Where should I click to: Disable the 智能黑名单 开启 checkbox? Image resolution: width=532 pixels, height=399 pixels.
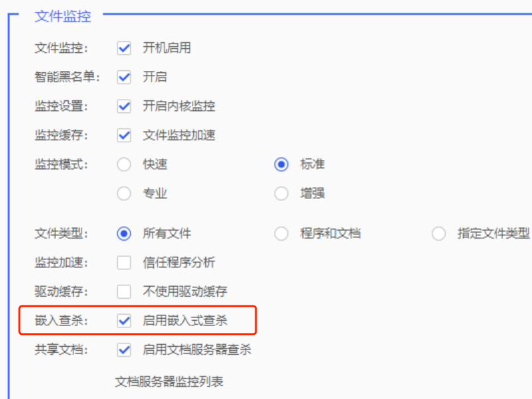click(124, 77)
